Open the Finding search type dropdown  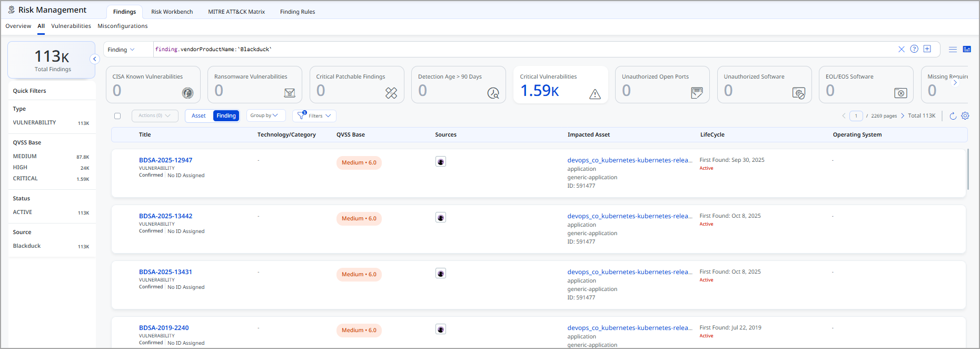(121, 50)
